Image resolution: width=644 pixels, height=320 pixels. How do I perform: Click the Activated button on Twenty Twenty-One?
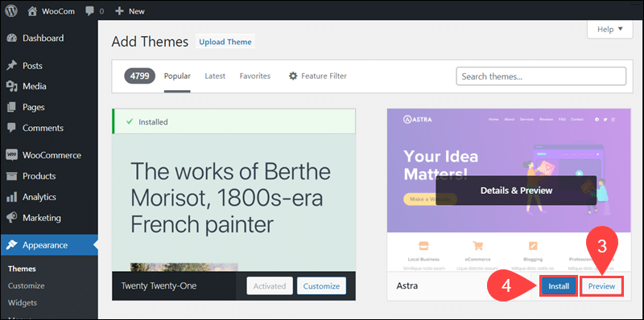270,286
